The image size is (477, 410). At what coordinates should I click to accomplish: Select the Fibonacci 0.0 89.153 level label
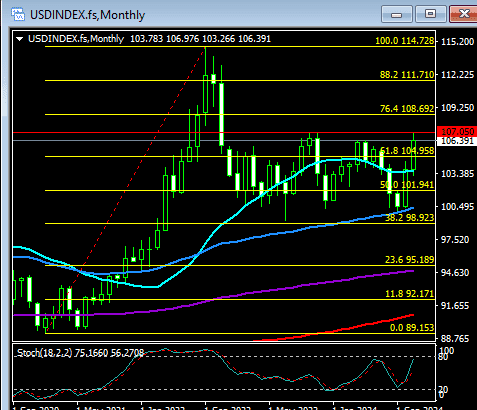pyautogui.click(x=412, y=328)
